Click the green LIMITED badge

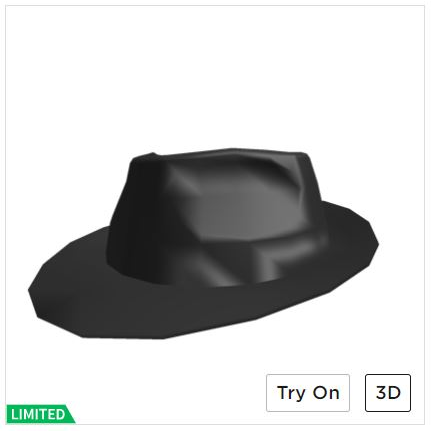pyautogui.click(x=40, y=414)
